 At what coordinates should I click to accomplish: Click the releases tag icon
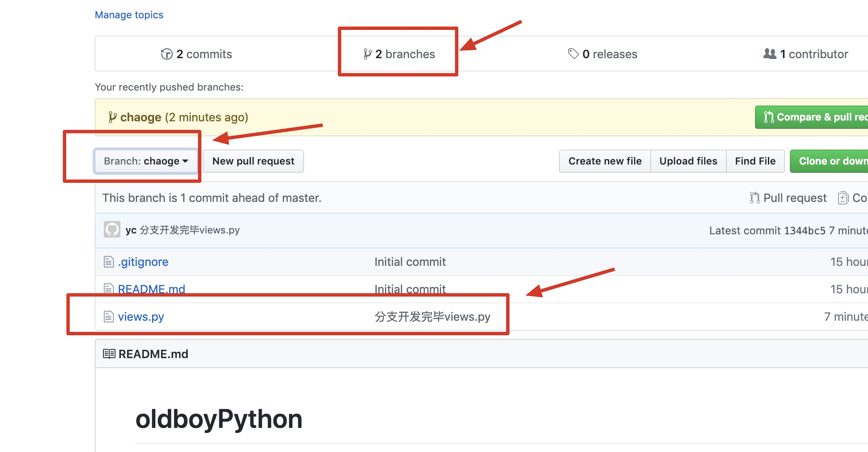(573, 54)
